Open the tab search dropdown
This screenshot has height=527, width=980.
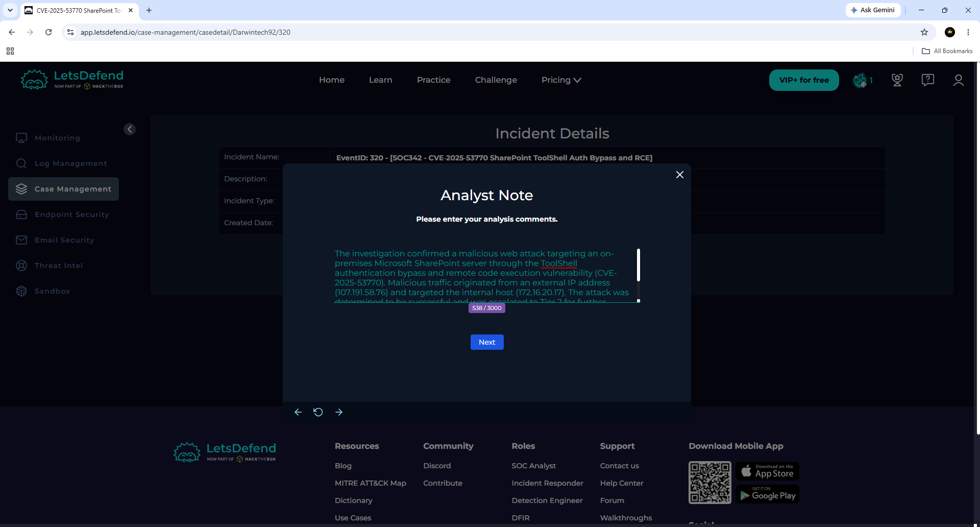[x=10, y=10]
